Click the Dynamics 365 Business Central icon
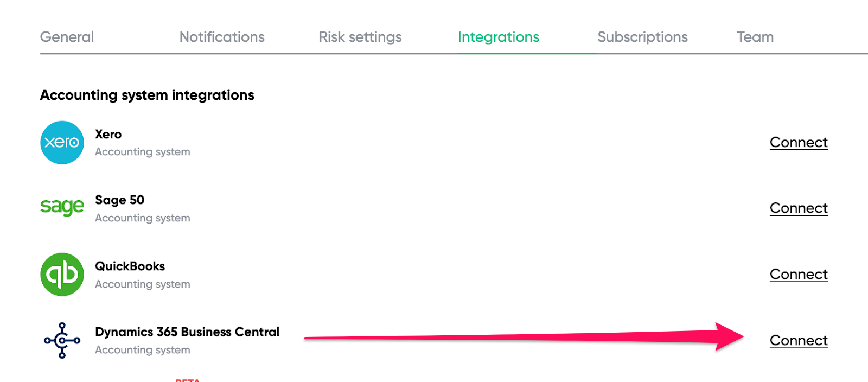 (x=62, y=340)
